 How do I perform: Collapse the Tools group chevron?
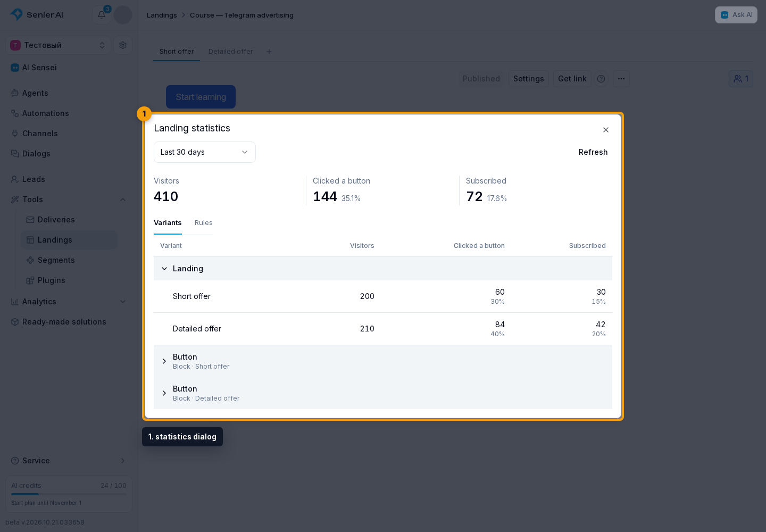pos(123,199)
